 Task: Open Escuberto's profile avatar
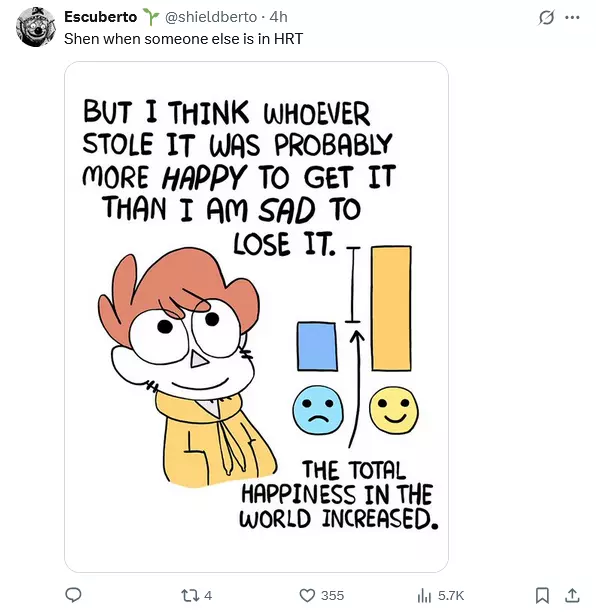tap(36, 27)
